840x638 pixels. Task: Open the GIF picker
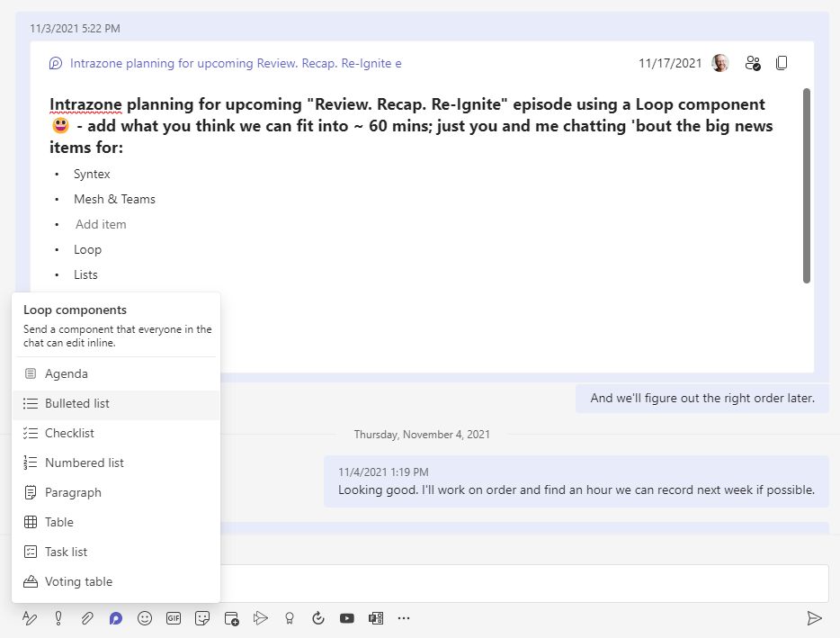[174, 618]
